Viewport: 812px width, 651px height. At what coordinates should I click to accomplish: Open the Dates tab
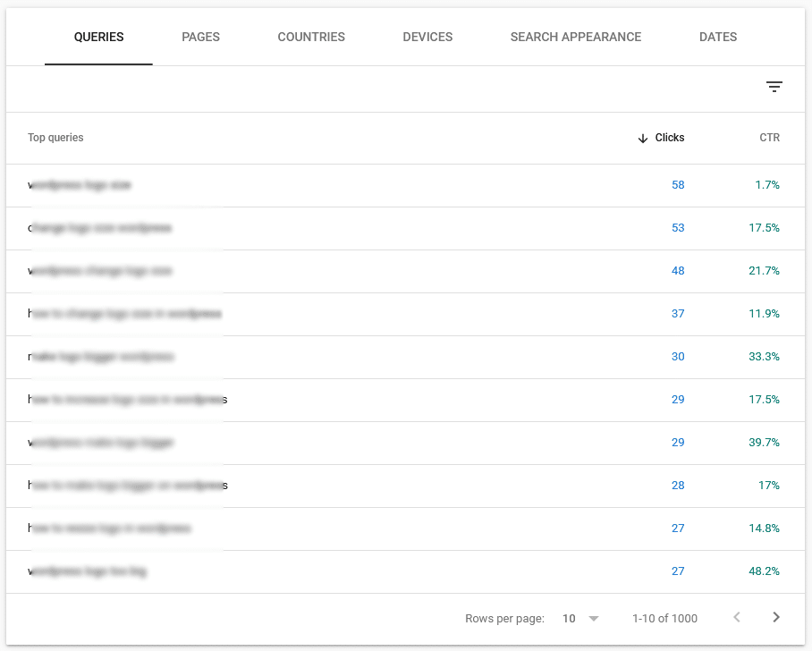[718, 37]
